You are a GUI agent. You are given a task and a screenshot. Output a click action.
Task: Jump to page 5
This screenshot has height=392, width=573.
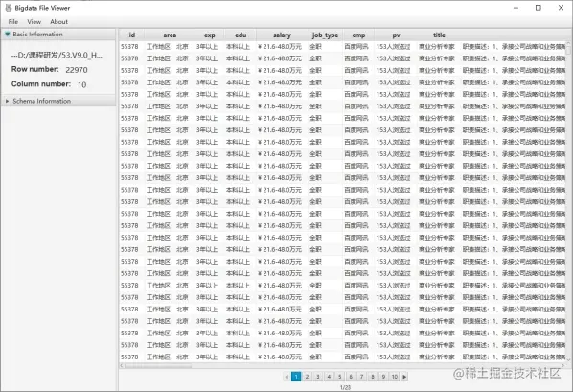(340, 377)
